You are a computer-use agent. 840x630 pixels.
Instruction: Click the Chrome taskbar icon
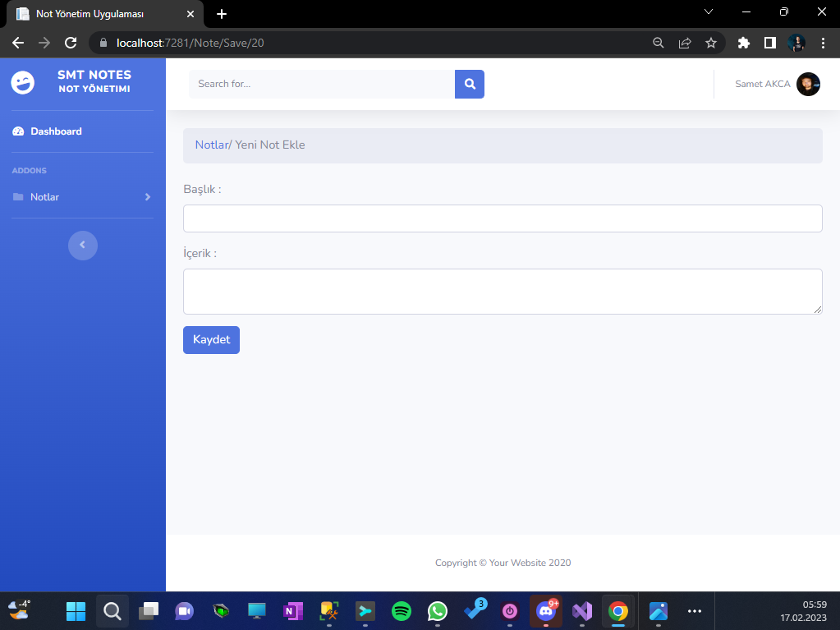click(x=617, y=611)
